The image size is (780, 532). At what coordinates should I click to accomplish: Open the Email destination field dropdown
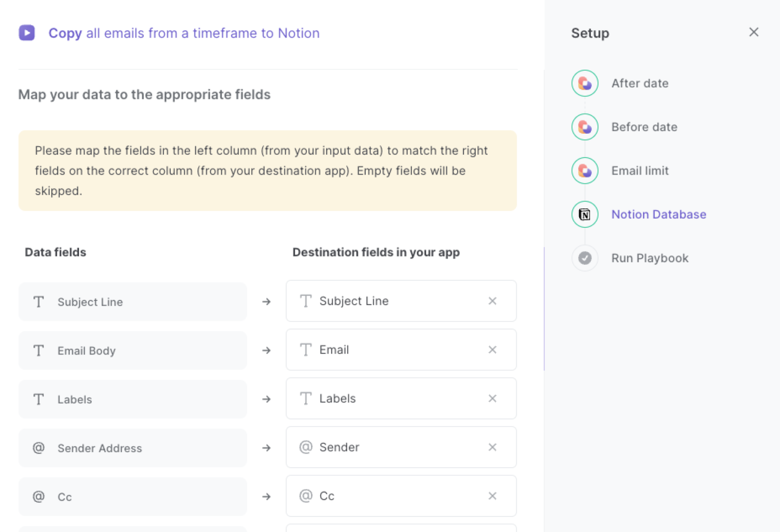[x=401, y=350]
